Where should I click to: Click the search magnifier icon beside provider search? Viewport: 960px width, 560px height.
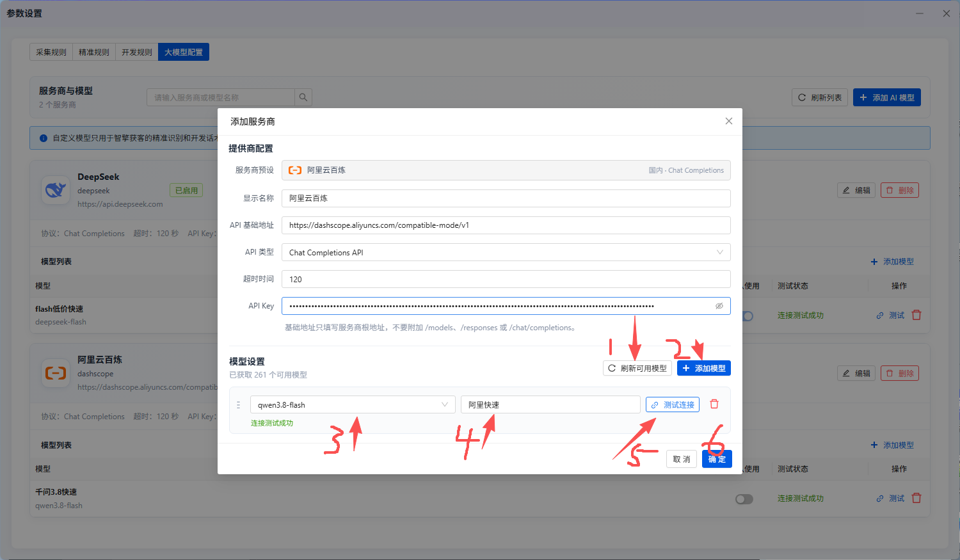pos(303,97)
